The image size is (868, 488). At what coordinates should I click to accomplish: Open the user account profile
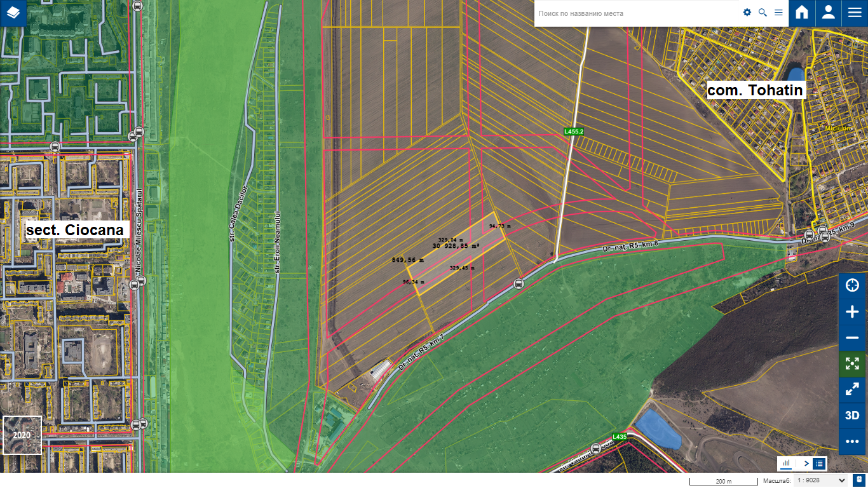click(828, 13)
